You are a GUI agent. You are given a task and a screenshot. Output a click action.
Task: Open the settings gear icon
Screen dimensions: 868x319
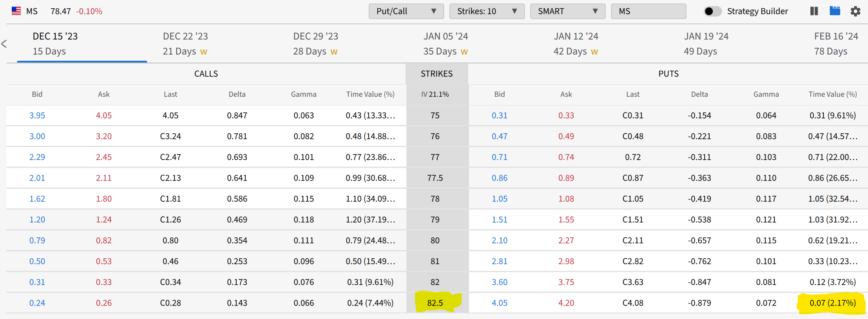click(855, 11)
